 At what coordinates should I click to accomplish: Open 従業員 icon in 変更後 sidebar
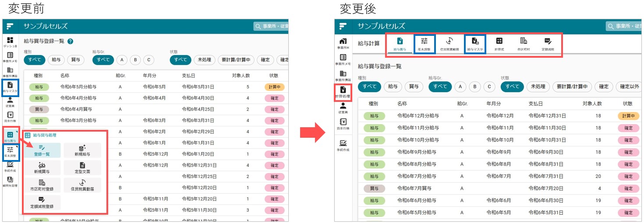(x=343, y=108)
